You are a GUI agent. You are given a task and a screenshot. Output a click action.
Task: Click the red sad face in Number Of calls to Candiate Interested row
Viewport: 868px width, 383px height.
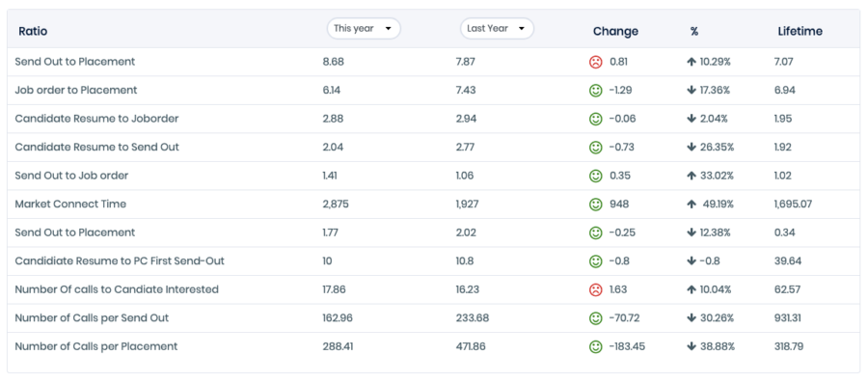(595, 289)
